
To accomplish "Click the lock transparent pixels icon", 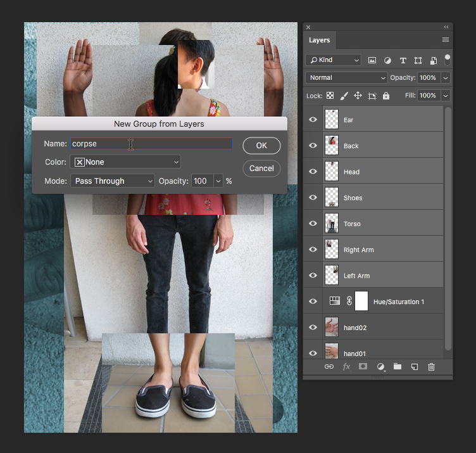I will pyautogui.click(x=330, y=96).
